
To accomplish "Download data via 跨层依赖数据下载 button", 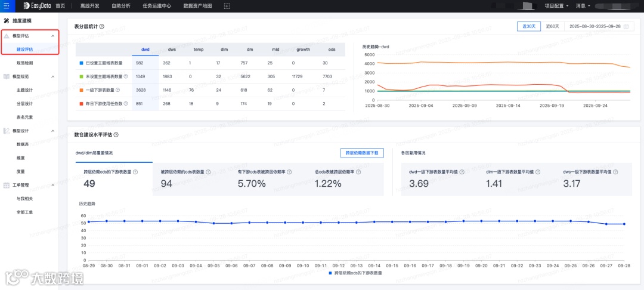I will 362,153.
